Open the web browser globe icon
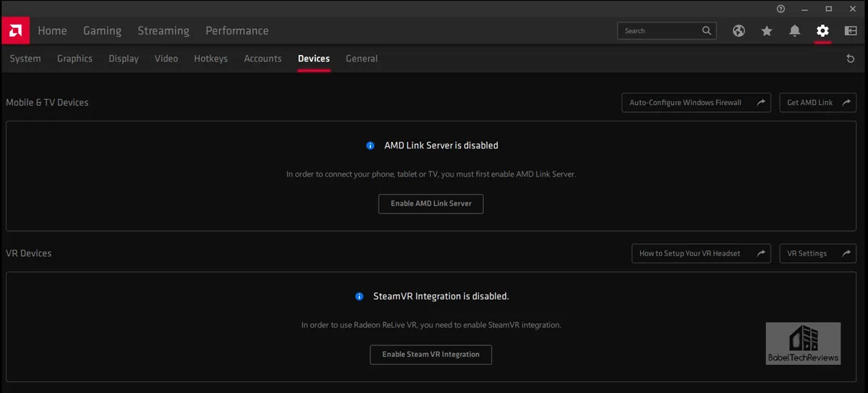Screen dimensions: 868x393 click(739, 31)
